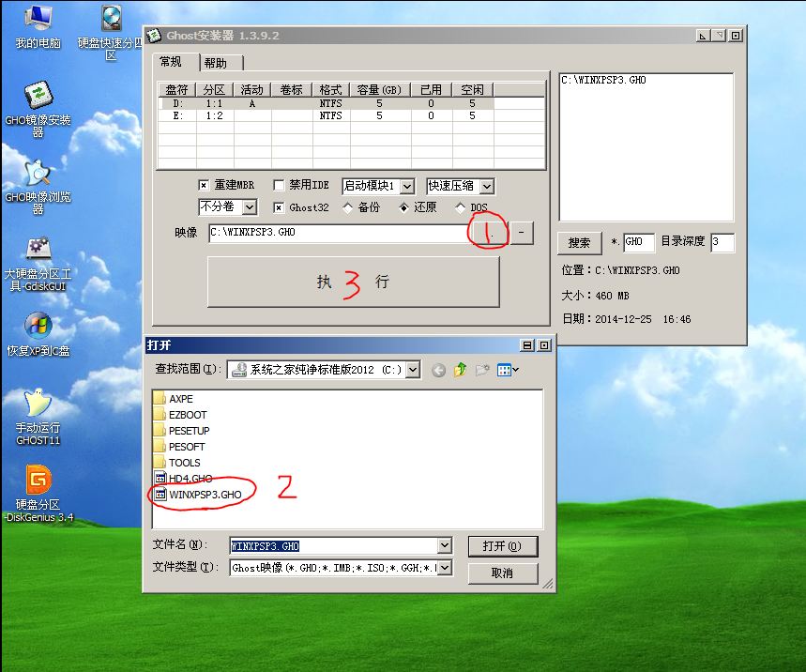Open the DiskGenius 3.4 desktop icon

(38, 494)
